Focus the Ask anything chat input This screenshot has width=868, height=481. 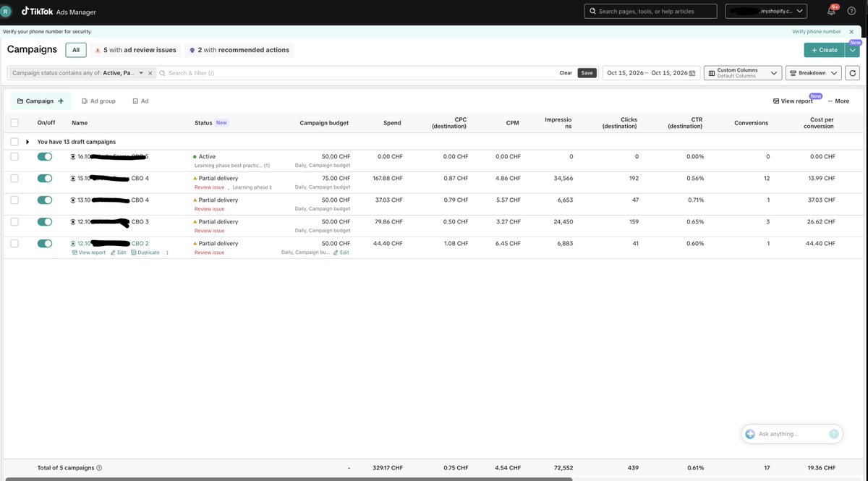coord(792,434)
